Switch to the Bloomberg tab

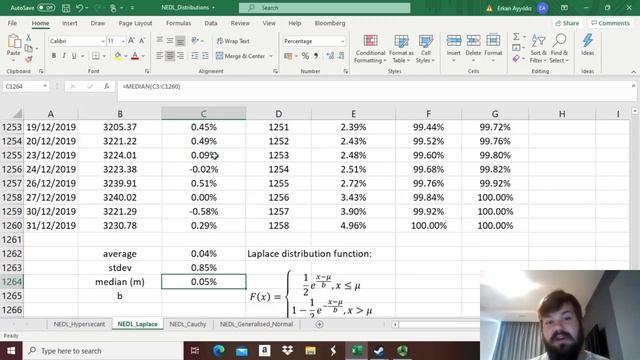[x=330, y=23]
